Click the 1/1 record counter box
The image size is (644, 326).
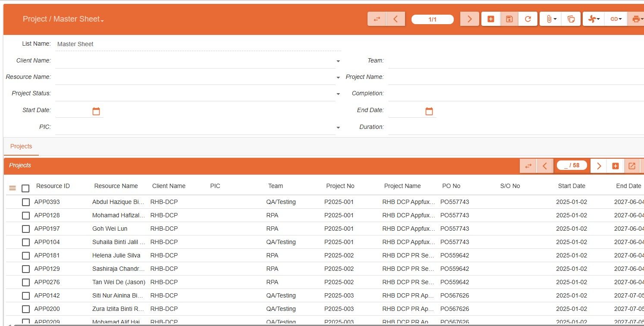[433, 19]
